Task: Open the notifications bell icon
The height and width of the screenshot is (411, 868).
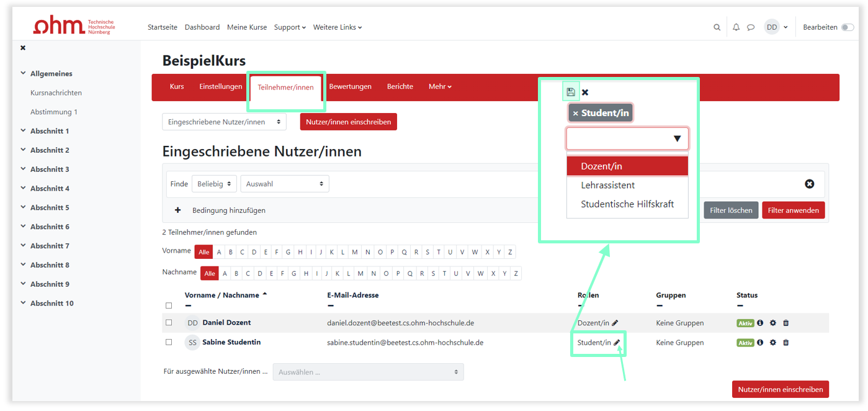Action: (736, 27)
